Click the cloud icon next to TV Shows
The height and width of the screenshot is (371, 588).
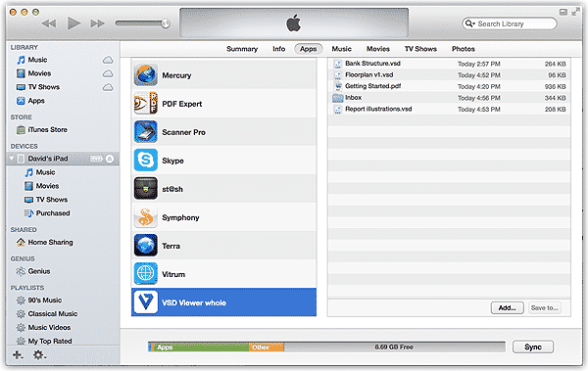coord(108,87)
